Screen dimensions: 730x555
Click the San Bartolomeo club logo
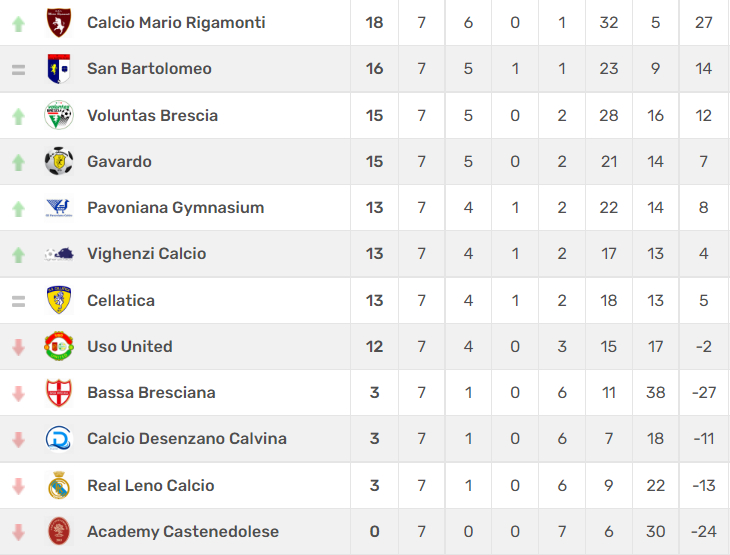click(59, 68)
